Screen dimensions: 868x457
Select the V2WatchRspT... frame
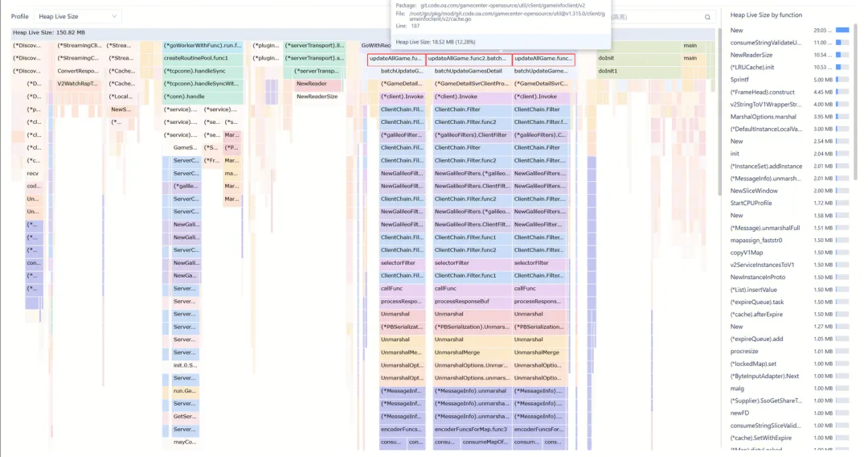[x=78, y=84]
